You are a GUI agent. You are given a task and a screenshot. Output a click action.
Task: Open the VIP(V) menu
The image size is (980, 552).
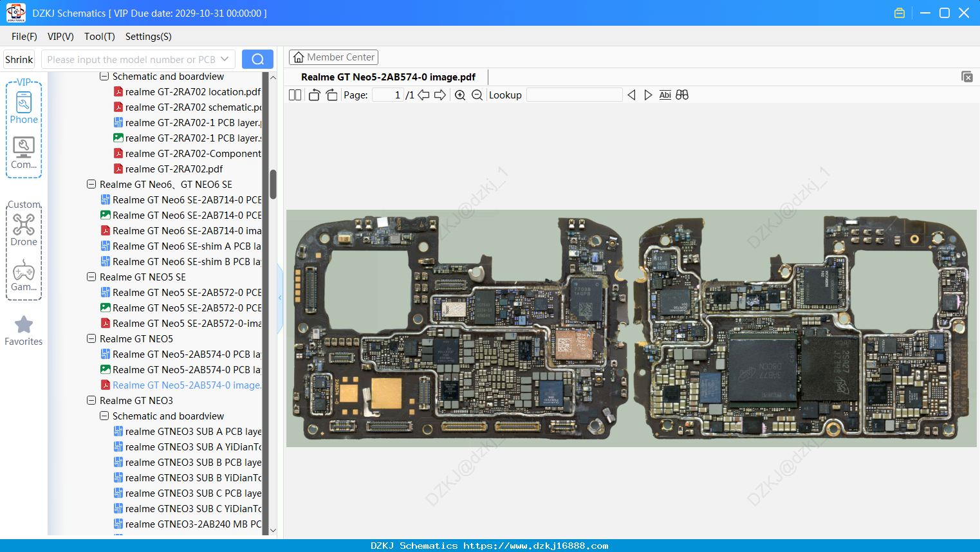pos(60,37)
